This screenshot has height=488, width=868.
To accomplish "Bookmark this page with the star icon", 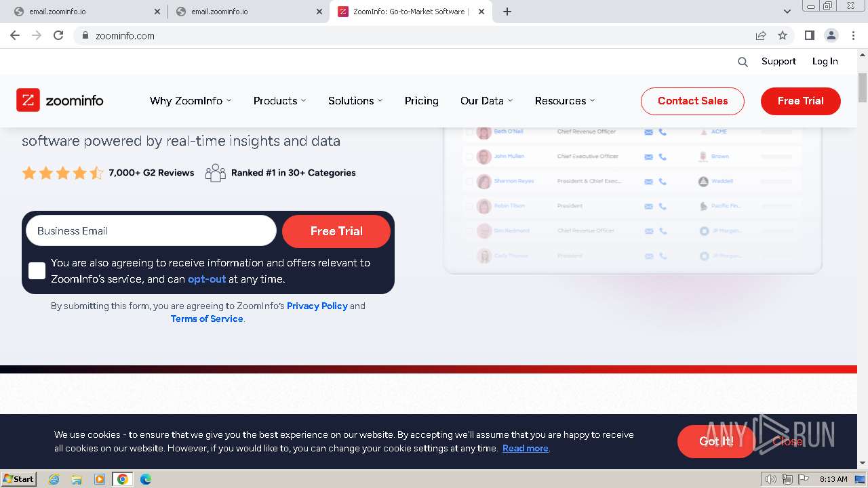I will (783, 35).
